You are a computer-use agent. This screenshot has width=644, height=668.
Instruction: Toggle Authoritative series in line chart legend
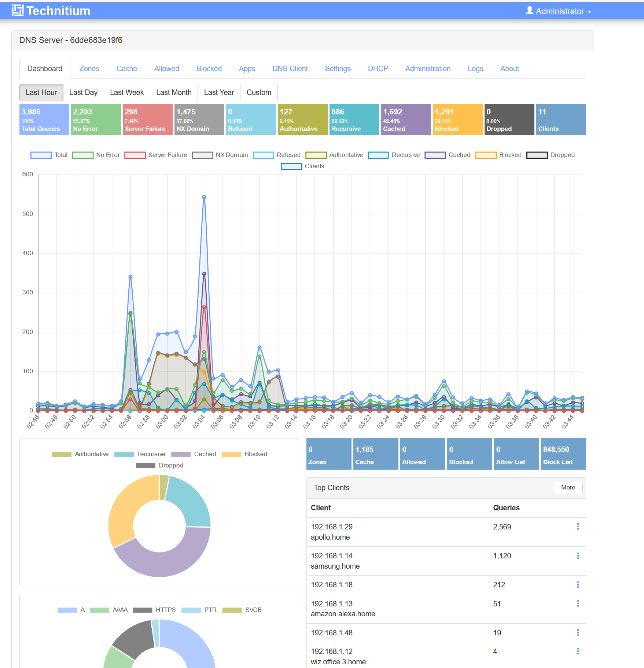334,155
